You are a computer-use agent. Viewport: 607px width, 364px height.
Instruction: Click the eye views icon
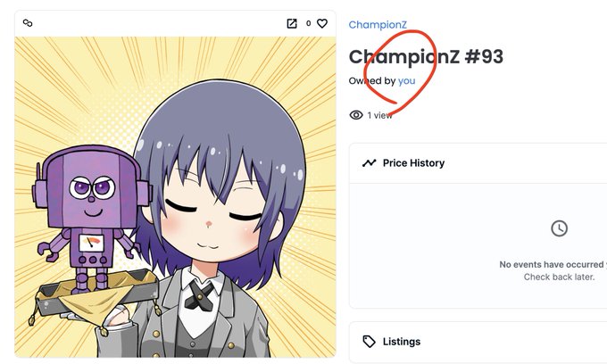click(356, 115)
